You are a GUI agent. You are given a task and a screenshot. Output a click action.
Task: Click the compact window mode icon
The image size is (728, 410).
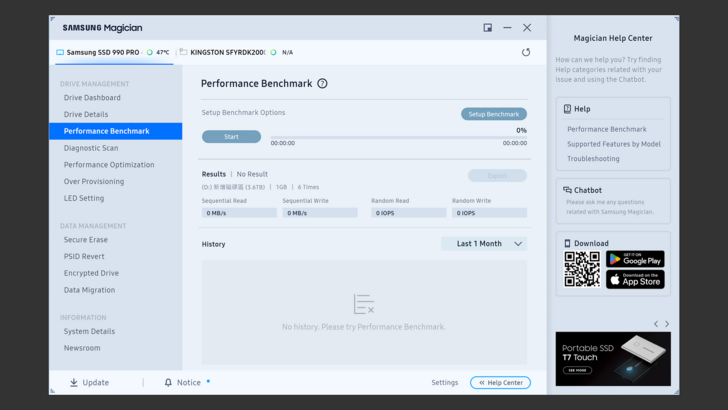point(488,28)
